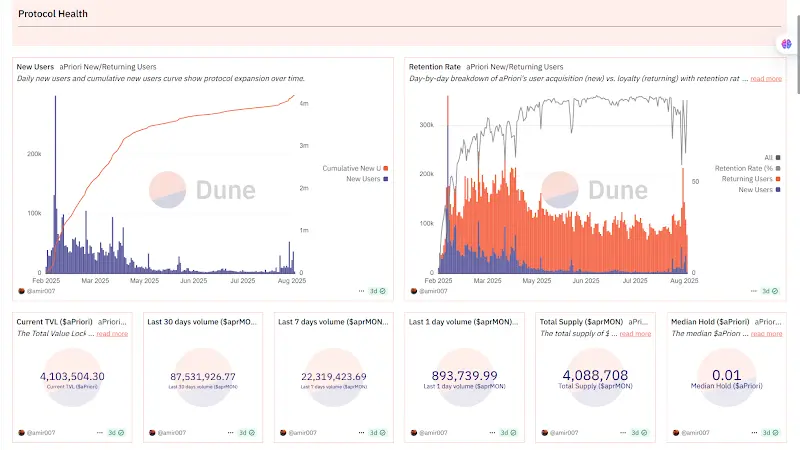Click author avatar on Current TVL card
This screenshot has height=450, width=800.
(21, 433)
